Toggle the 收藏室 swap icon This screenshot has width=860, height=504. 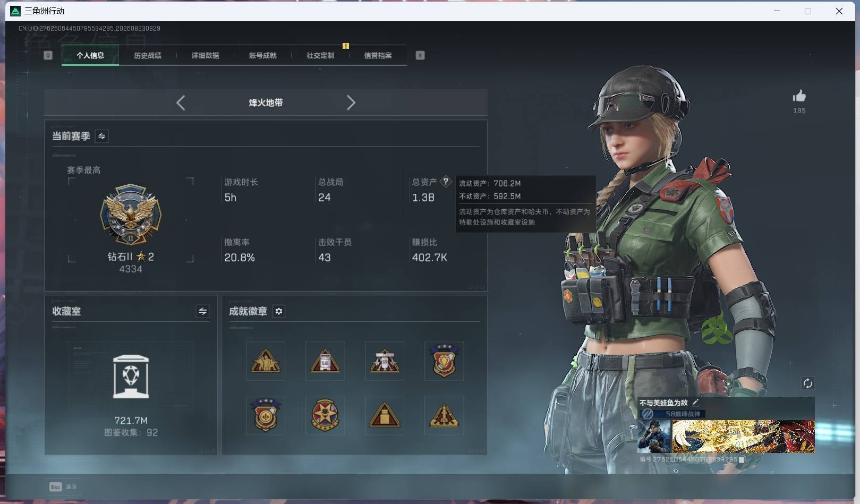pos(202,311)
